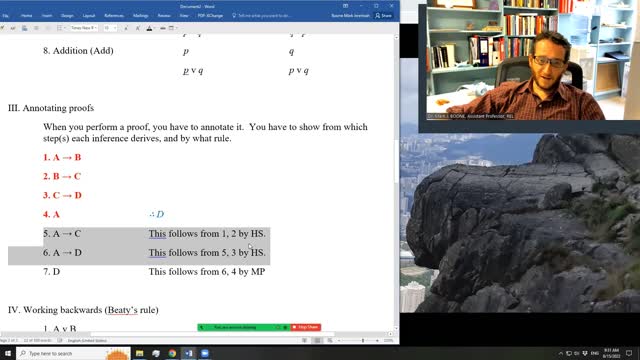Screen dimensions: 640x360
Task: Click the zoom percentage level
Action: (x=389, y=340)
